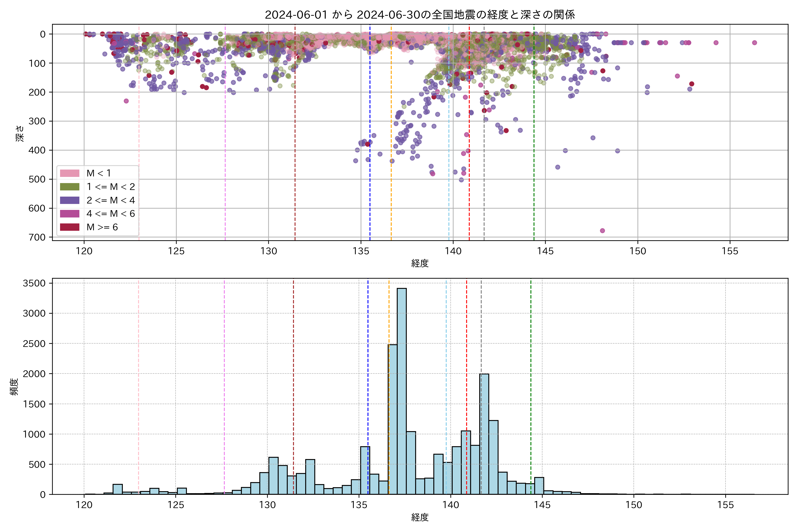This screenshot has width=798, height=532.
Task: Click the 3500 tick label on histogram axis
Action: [34, 283]
